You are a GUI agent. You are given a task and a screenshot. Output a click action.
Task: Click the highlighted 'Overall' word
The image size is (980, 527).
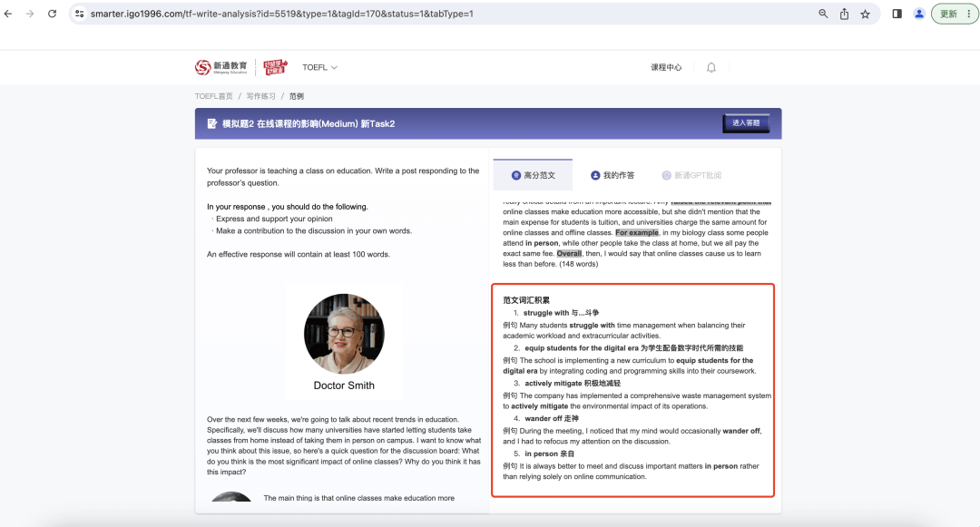click(569, 253)
